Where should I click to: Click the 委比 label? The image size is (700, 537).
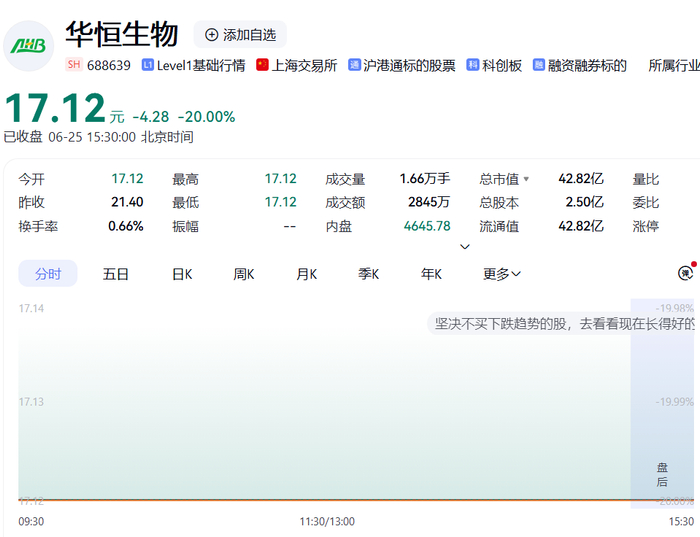(646, 202)
